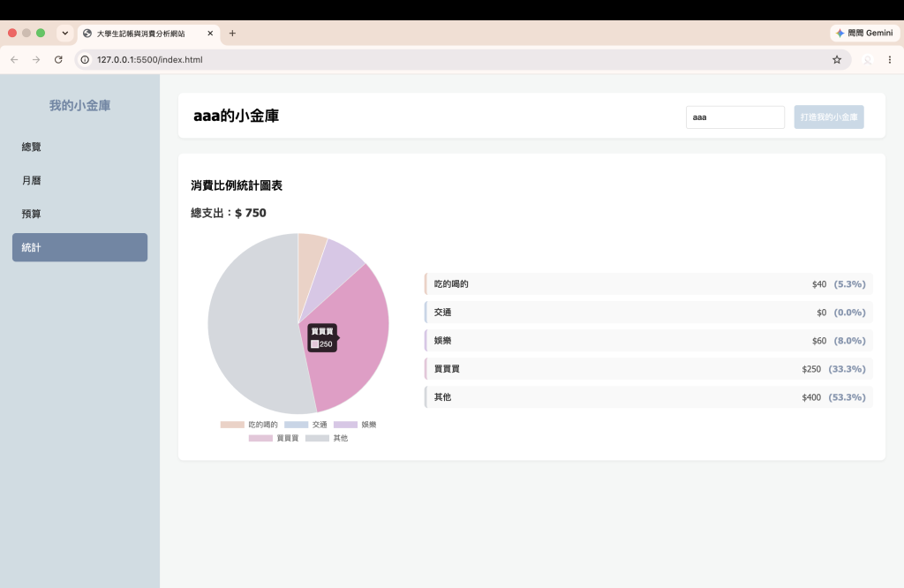Click the 交通 $0 category row
904x588 pixels.
pos(649,313)
